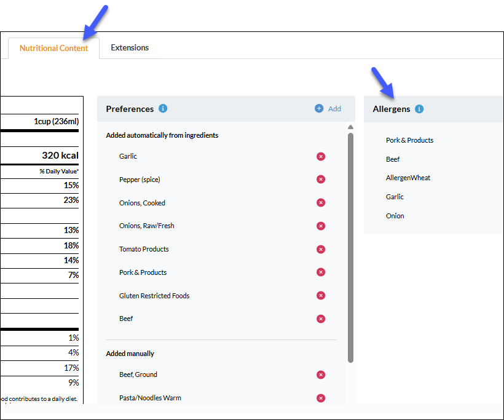This screenshot has height=420, width=504.
Task: Click Onion in the Allergens panel
Action: [x=395, y=216]
